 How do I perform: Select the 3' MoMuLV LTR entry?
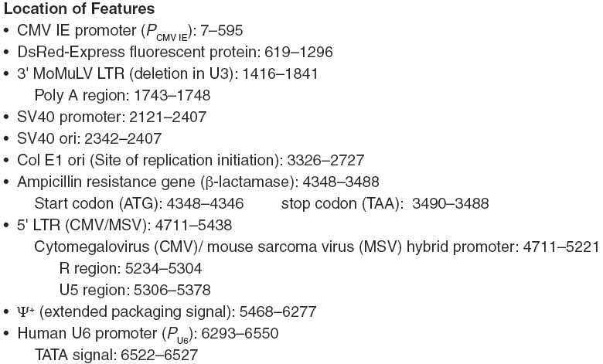pos(168,73)
